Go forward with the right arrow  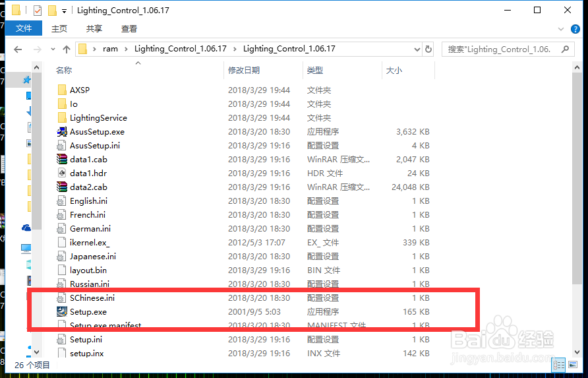pyautogui.click(x=38, y=49)
